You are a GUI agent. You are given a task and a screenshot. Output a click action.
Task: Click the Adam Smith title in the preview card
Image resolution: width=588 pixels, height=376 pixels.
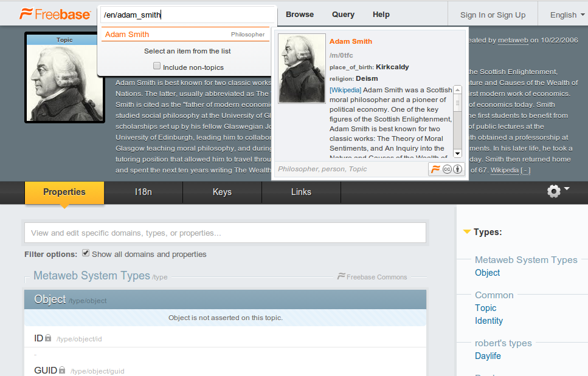pyautogui.click(x=351, y=41)
